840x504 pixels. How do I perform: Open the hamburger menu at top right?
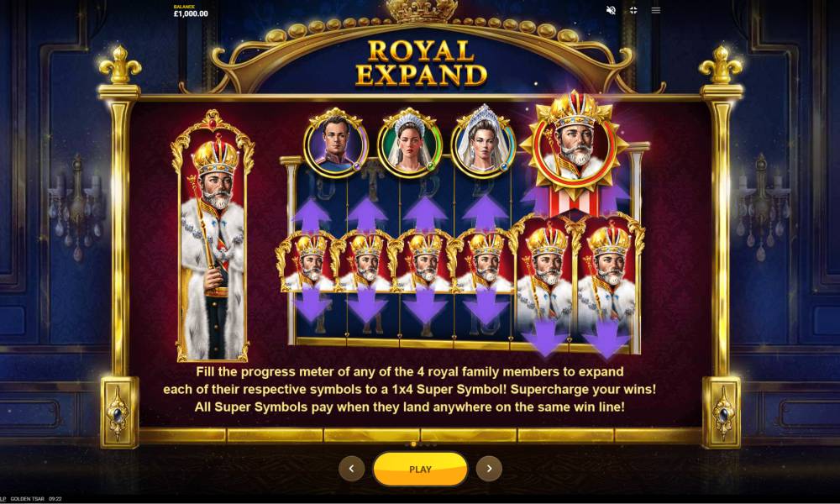pyautogui.click(x=656, y=10)
